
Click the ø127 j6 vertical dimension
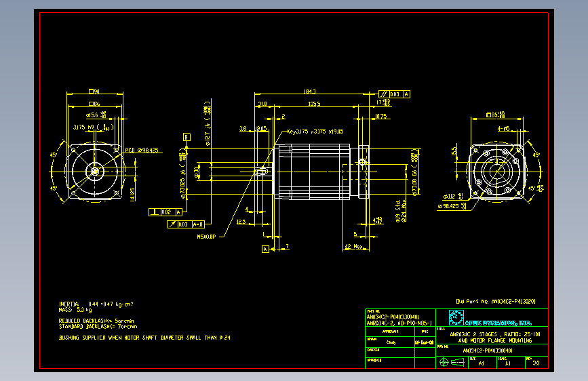[x=208, y=123]
